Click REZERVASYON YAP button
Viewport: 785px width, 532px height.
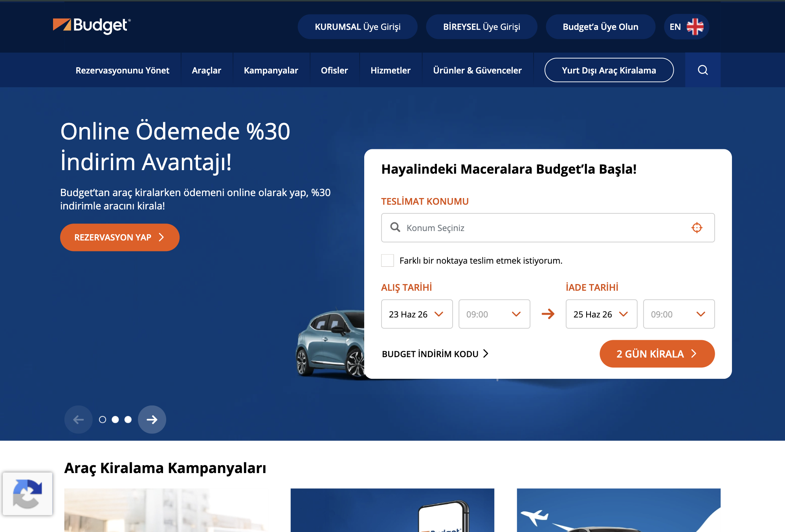click(120, 237)
